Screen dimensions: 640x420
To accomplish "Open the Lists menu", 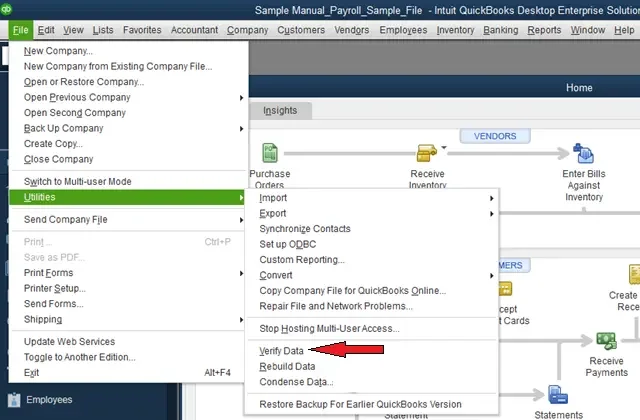I will 103,30.
